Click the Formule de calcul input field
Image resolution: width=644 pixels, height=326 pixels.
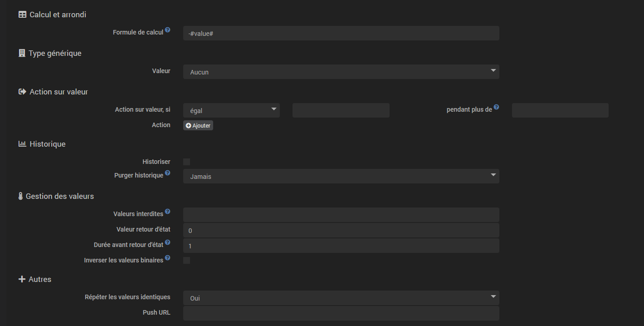(341, 33)
